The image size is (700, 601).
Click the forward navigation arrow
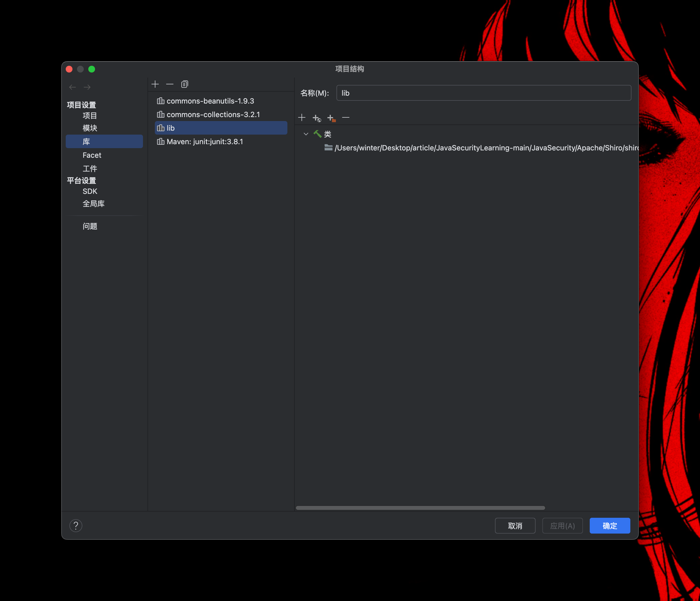click(x=87, y=87)
